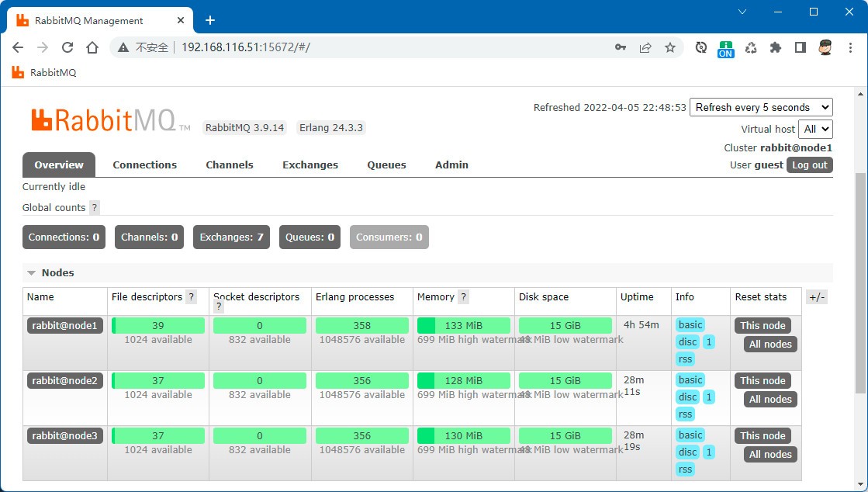Open the tab search chevron
Viewport: 868px width, 492px height.
[742, 12]
